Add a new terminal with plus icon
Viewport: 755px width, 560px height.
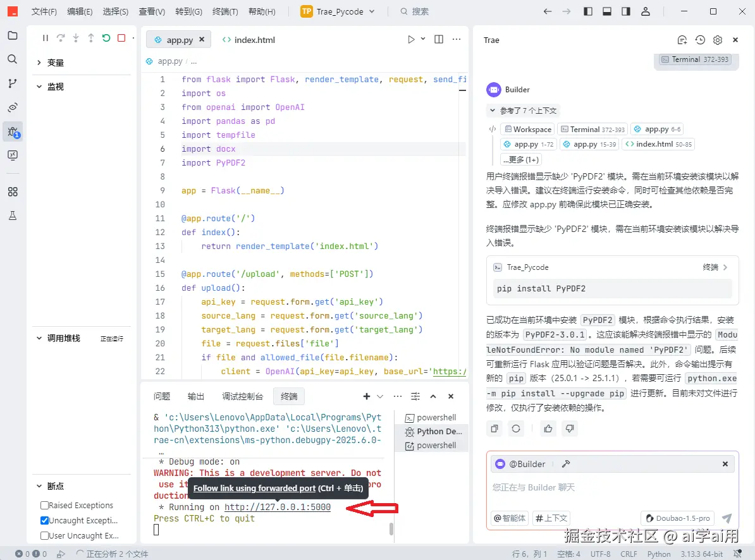(x=366, y=396)
